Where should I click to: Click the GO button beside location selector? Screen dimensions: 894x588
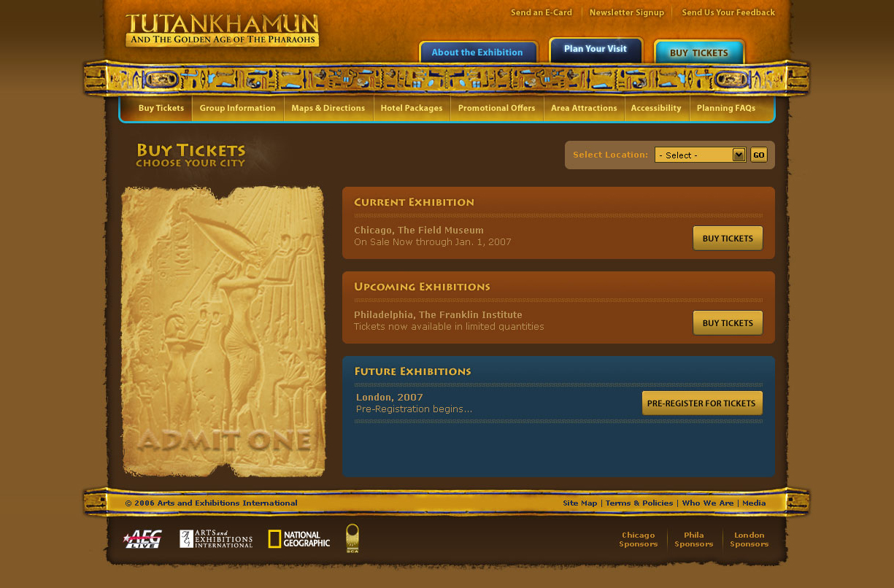pos(759,155)
